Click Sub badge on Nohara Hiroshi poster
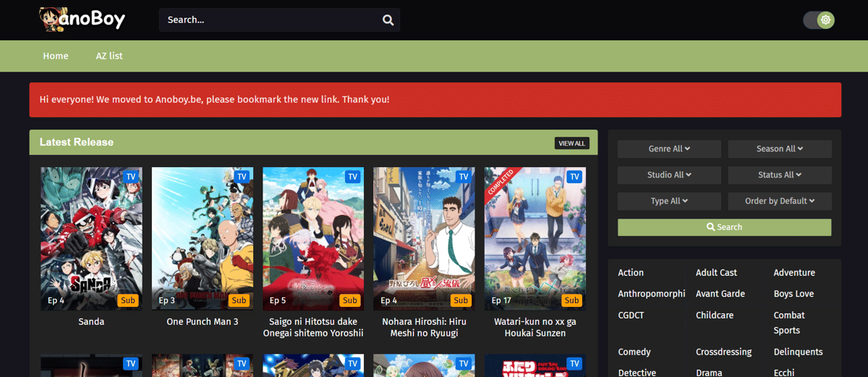Screen dimensions: 868x377 tap(461, 300)
